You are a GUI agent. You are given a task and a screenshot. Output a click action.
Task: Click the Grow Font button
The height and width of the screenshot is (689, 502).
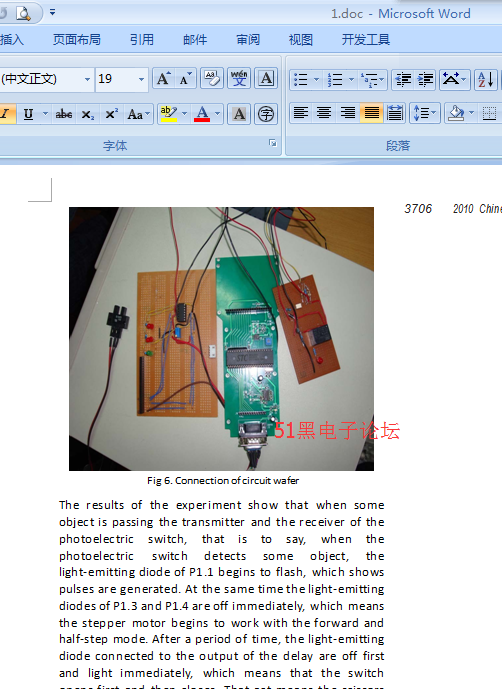coord(164,79)
